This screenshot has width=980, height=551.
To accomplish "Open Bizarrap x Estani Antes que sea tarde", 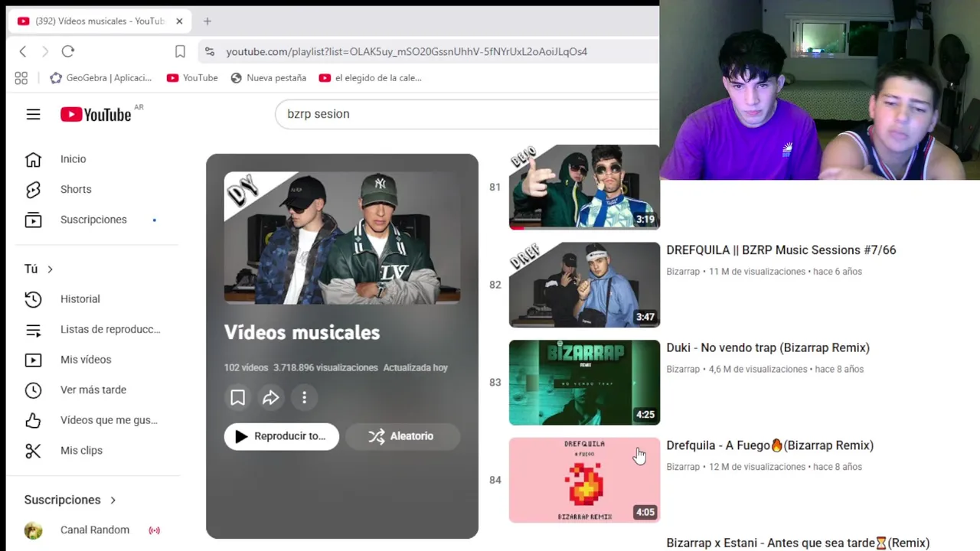I will [x=798, y=543].
